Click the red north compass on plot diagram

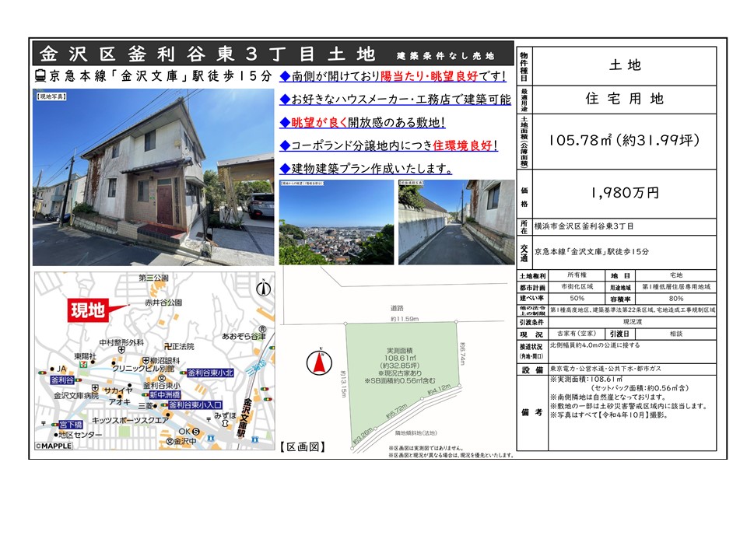[318, 361]
